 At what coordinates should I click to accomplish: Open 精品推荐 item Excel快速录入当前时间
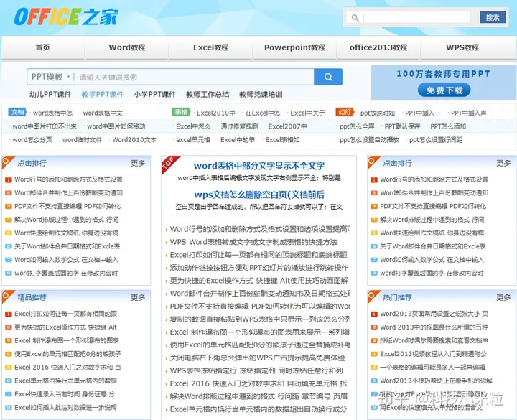click(x=65, y=394)
